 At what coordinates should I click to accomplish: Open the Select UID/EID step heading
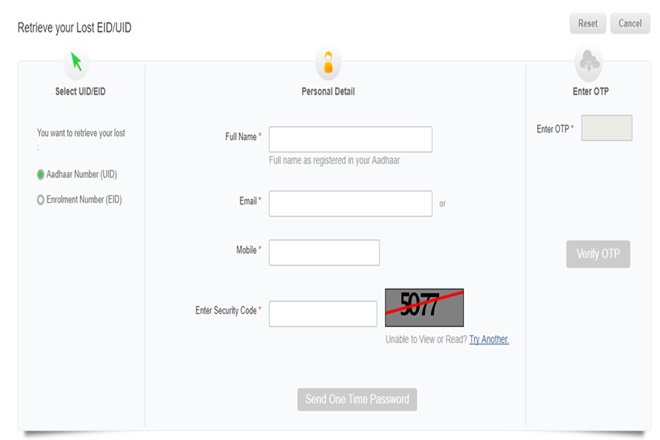[81, 92]
